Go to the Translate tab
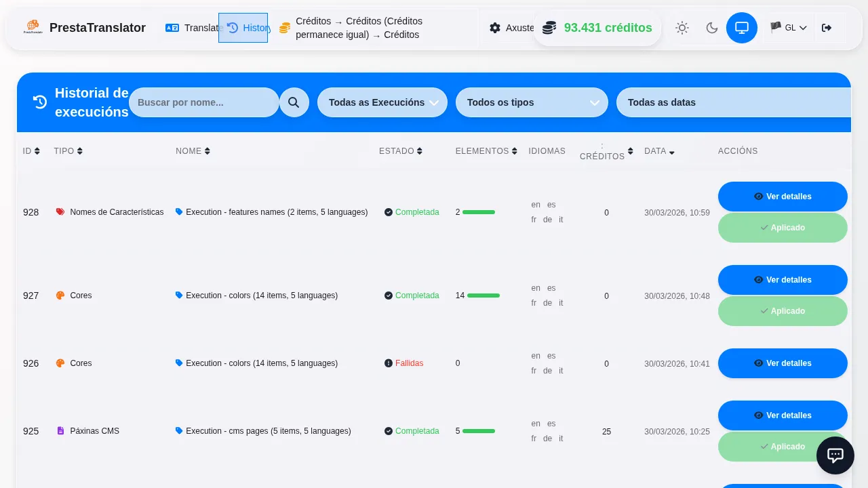 point(193,28)
